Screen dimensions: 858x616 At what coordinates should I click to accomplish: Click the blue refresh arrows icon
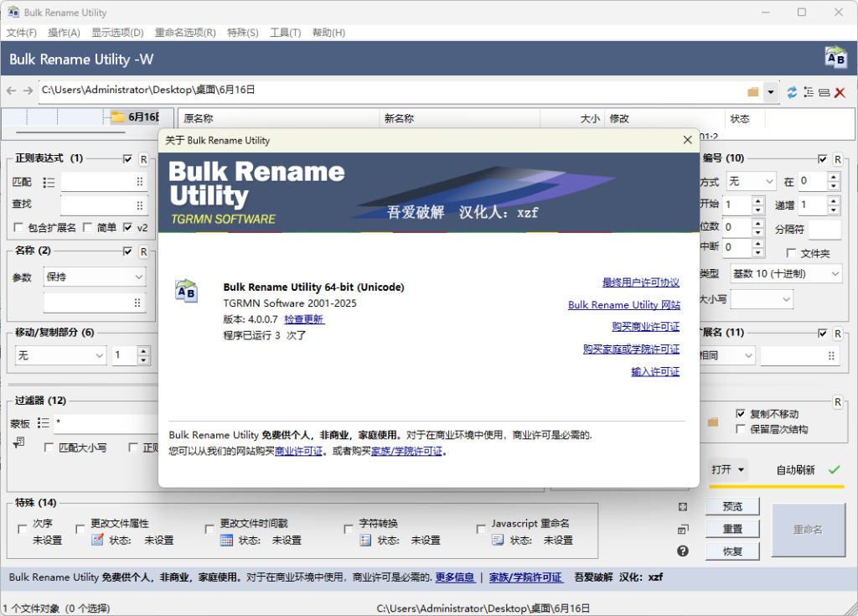pyautogui.click(x=792, y=92)
